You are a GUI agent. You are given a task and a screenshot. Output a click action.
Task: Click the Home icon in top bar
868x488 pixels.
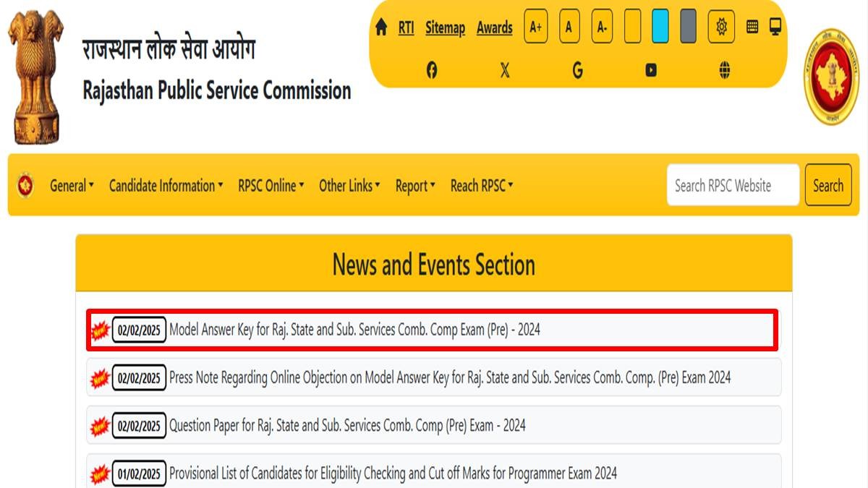[x=381, y=27]
